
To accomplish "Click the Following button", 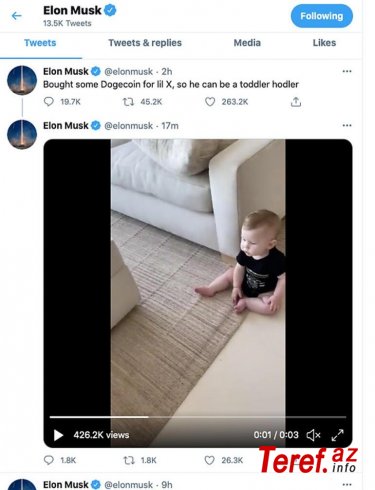I will [322, 16].
